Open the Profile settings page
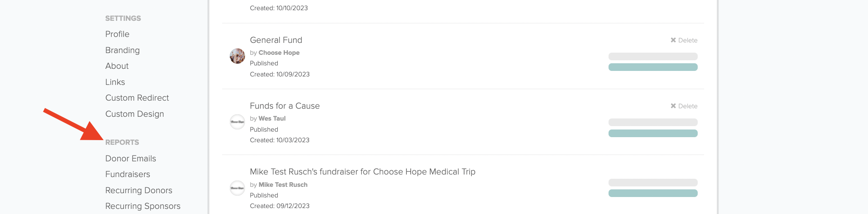The image size is (868, 214). point(117,34)
